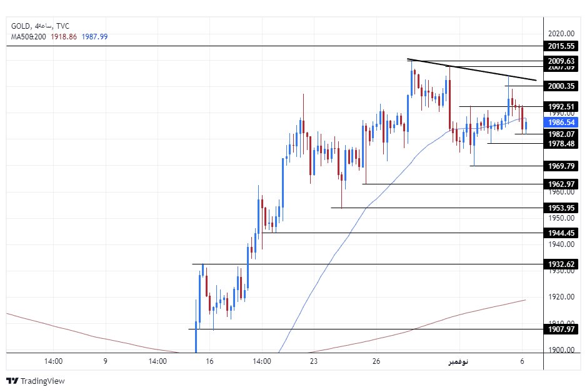
Task: Click the 2015.55 price level label
Action: click(560, 46)
